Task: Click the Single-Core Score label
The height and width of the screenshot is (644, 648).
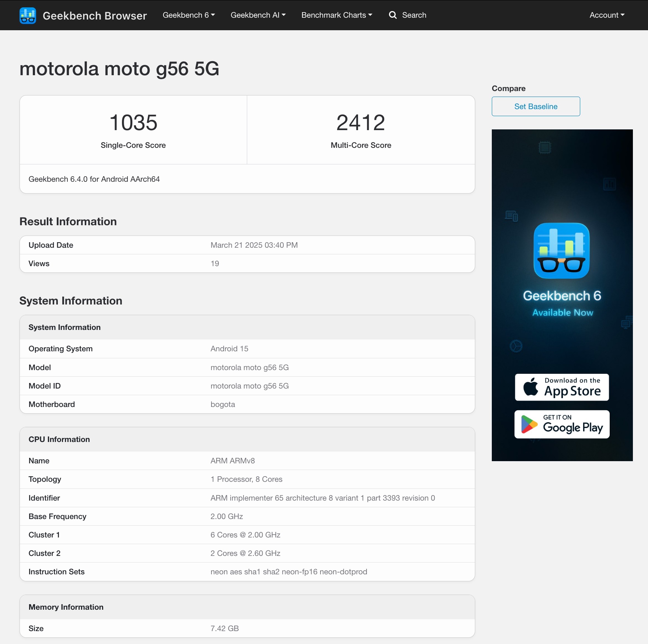Action: (x=133, y=145)
